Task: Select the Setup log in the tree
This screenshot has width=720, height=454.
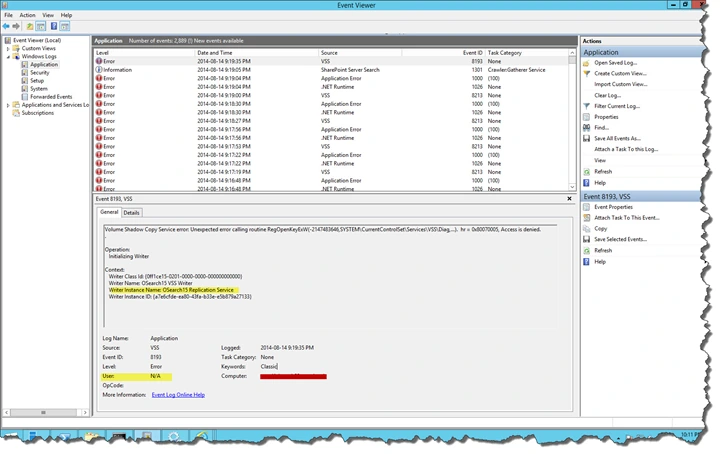Action: (x=37, y=80)
